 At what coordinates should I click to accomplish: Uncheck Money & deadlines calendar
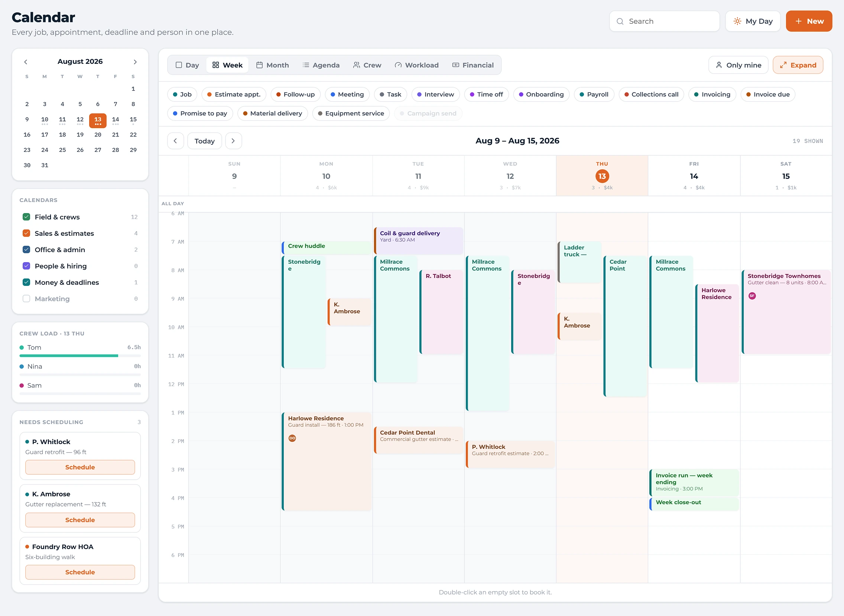[26, 282]
